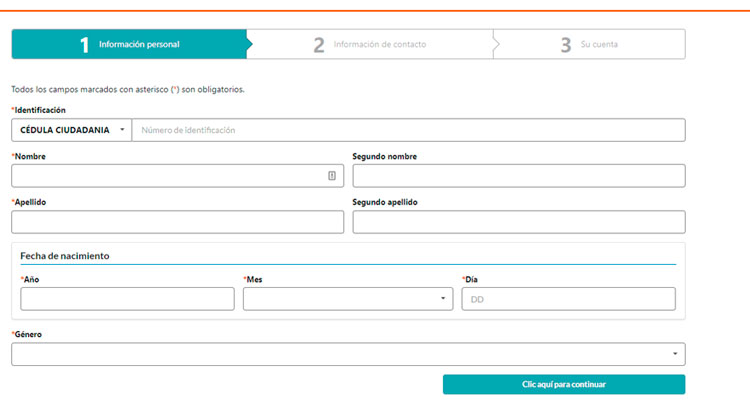The image size is (750, 400).
Task: Focus the Segundo apellido input
Action: 518,222
